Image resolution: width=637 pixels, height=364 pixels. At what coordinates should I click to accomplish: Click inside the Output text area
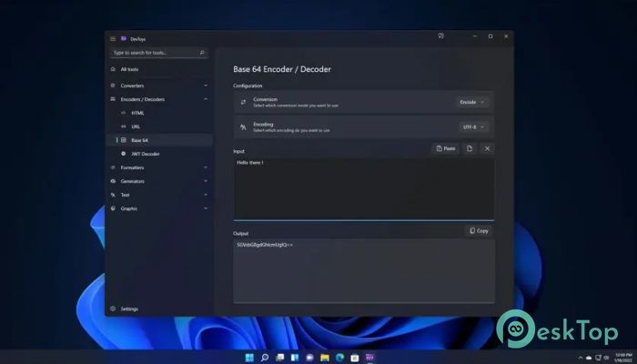pos(364,271)
